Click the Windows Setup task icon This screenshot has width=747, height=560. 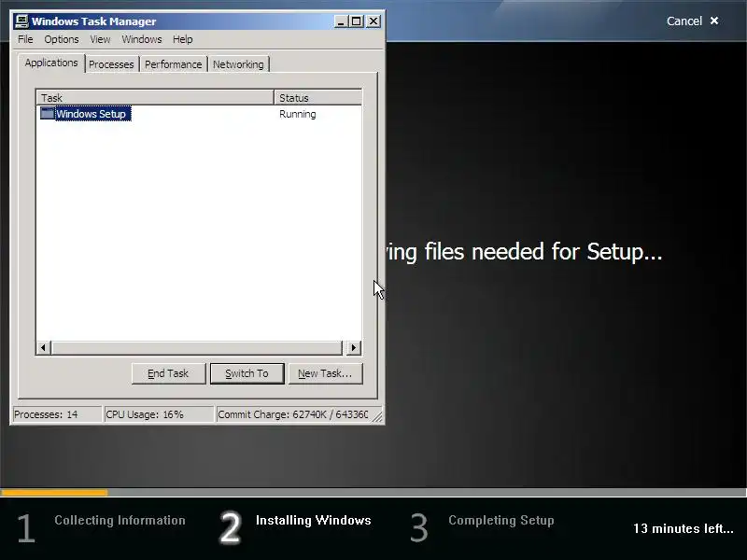48,113
